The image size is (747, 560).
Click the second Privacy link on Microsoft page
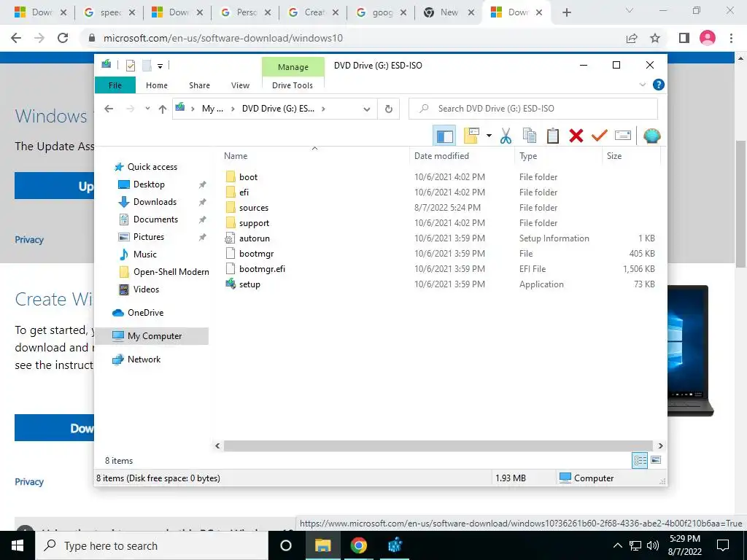point(29,482)
